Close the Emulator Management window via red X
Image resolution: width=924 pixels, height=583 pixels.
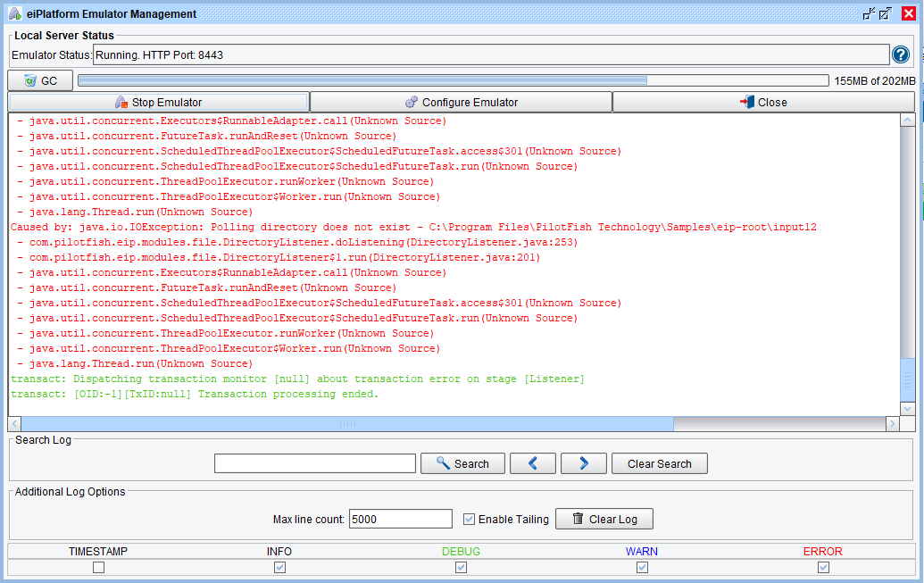tap(909, 13)
